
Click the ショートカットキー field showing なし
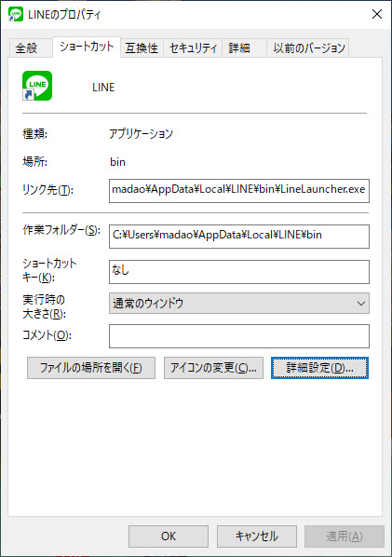pyautogui.click(x=239, y=272)
